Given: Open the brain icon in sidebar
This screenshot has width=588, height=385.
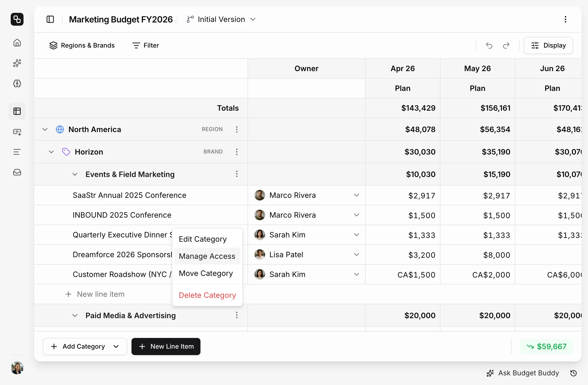Looking at the screenshot, I should click(17, 84).
